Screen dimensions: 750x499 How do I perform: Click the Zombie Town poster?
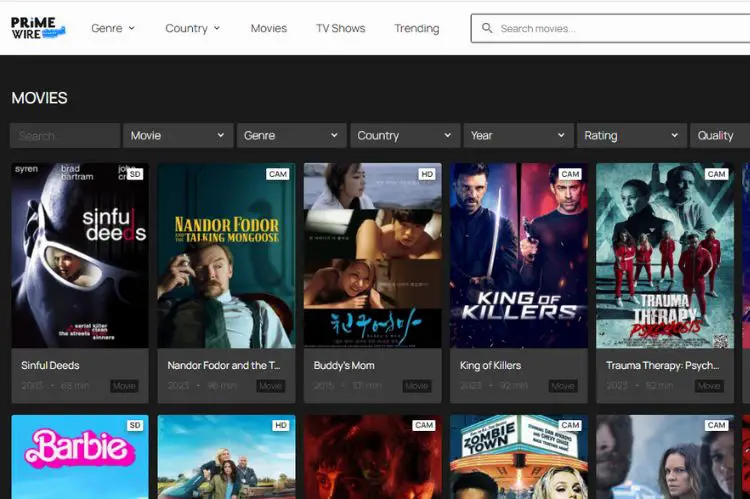pyautogui.click(x=518, y=457)
